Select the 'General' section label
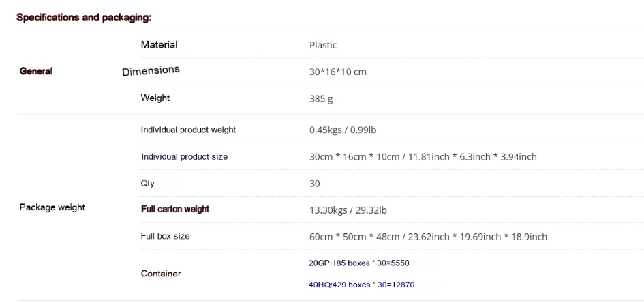The height and width of the screenshot is (303, 644). tap(36, 71)
